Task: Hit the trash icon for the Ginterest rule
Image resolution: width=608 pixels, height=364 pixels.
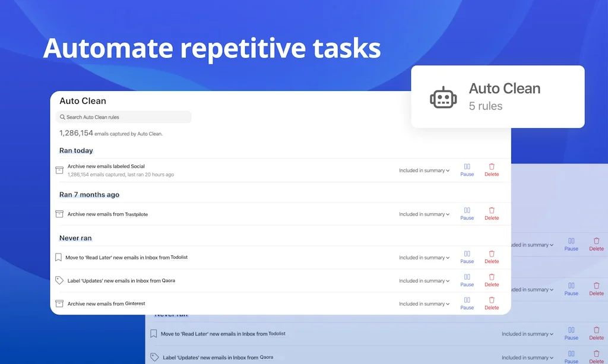Action: [492, 300]
